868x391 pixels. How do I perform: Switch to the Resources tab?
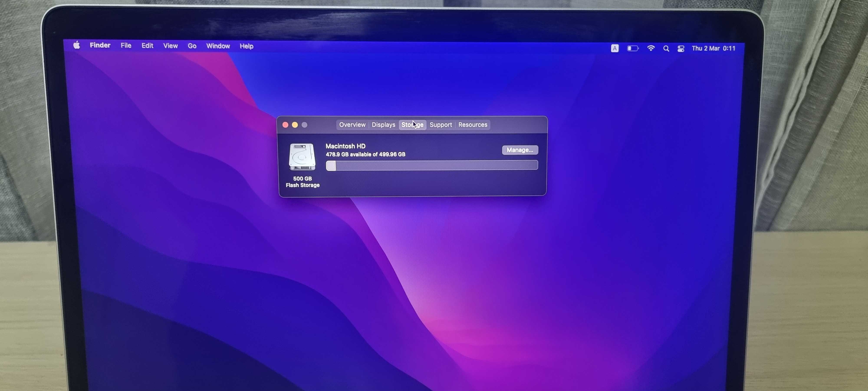473,125
